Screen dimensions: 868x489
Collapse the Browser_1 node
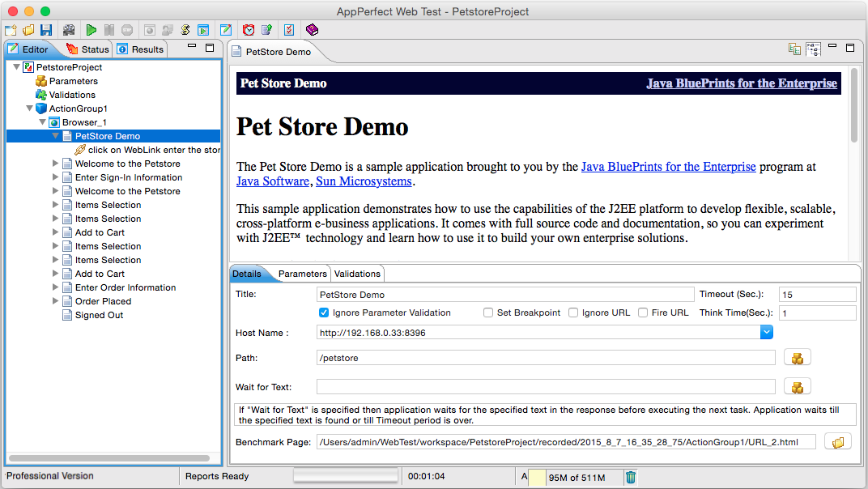click(43, 122)
